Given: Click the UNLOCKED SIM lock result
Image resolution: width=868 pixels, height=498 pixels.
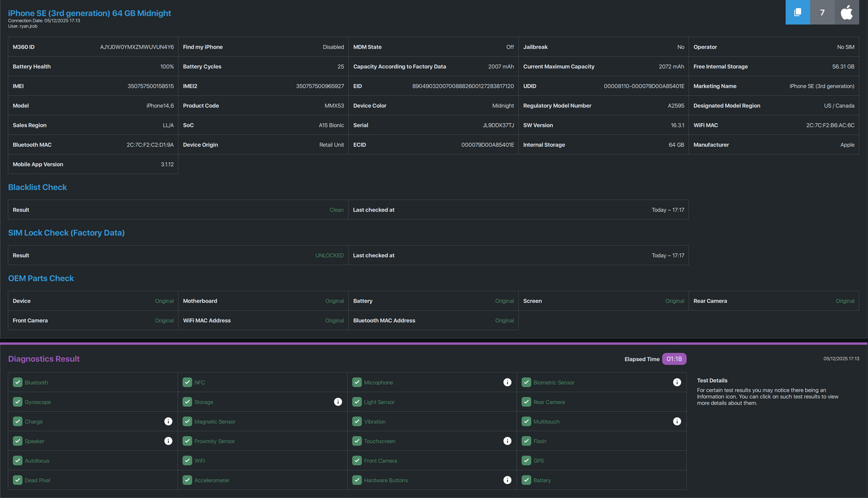Looking at the screenshot, I should click(329, 255).
